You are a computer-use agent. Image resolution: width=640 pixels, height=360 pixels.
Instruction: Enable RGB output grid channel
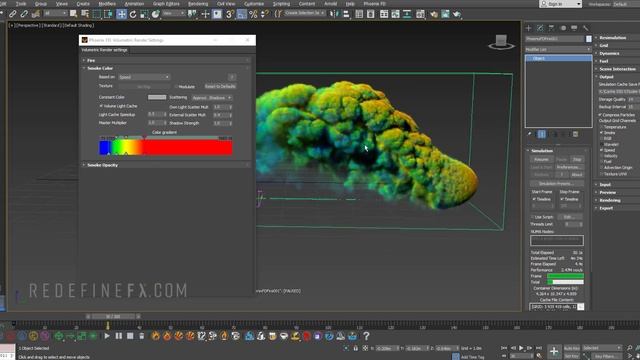click(602, 138)
